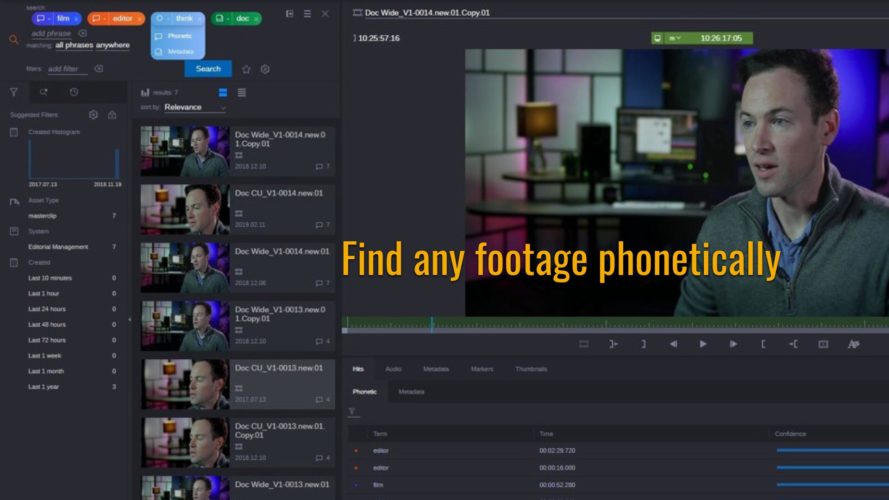The width and height of the screenshot is (889, 500).
Task: Click the blue playhead marker on timeline
Action: pyautogui.click(x=431, y=324)
